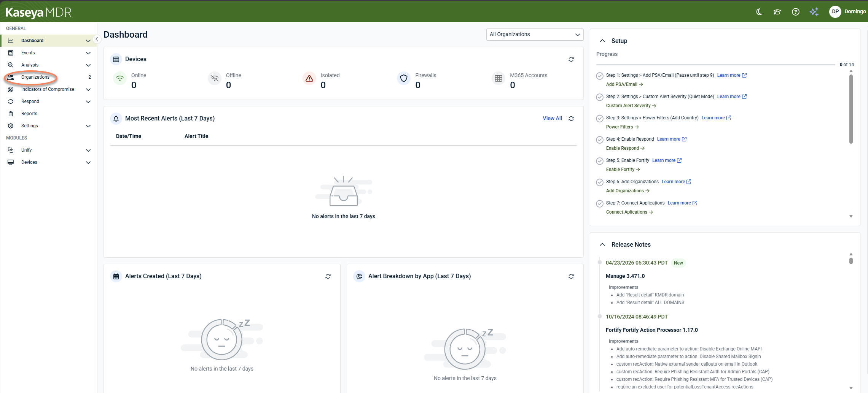Screen dimensions: 868x393
Task: Mark Step 2 Custom Alert Severity complete
Action: (600, 97)
